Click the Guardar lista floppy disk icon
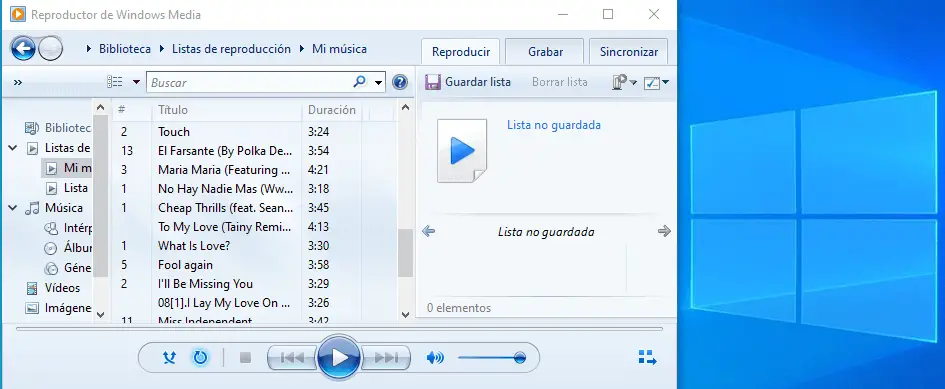This screenshot has height=389, width=945. 433,82
